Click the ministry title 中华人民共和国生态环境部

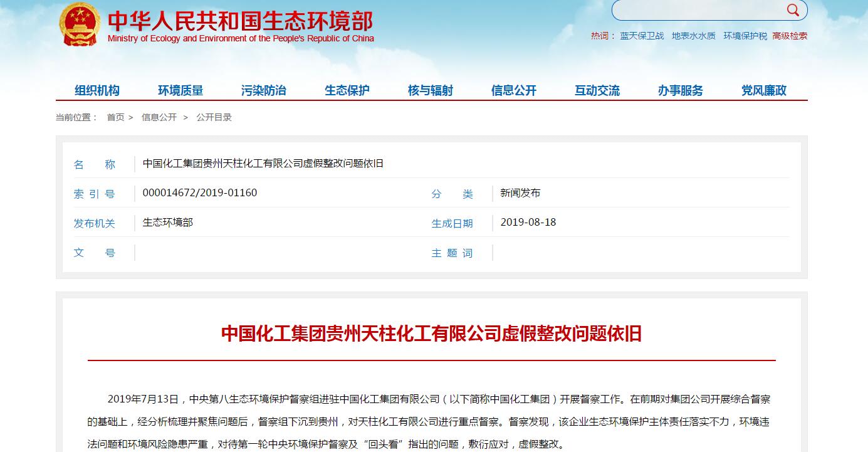tap(241, 21)
